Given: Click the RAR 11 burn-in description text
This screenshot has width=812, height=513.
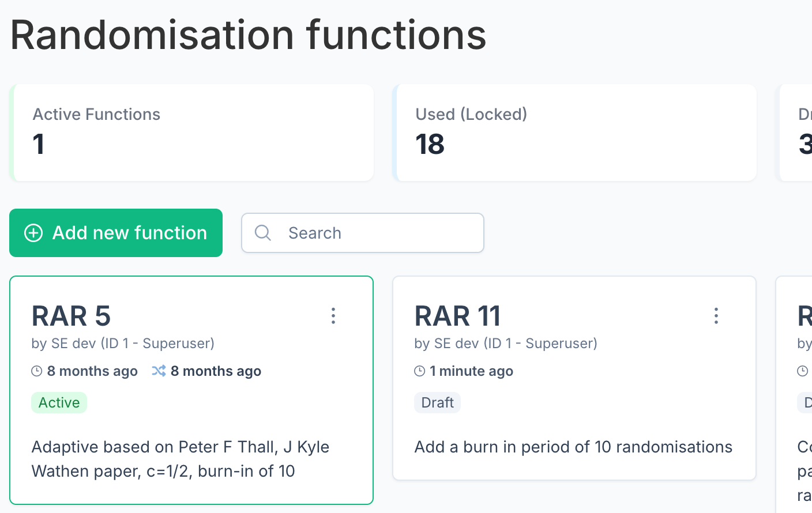Looking at the screenshot, I should click(x=573, y=447).
